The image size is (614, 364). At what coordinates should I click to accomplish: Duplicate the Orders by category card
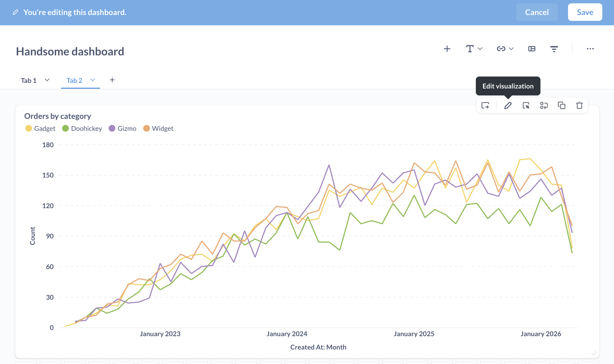[x=562, y=106]
